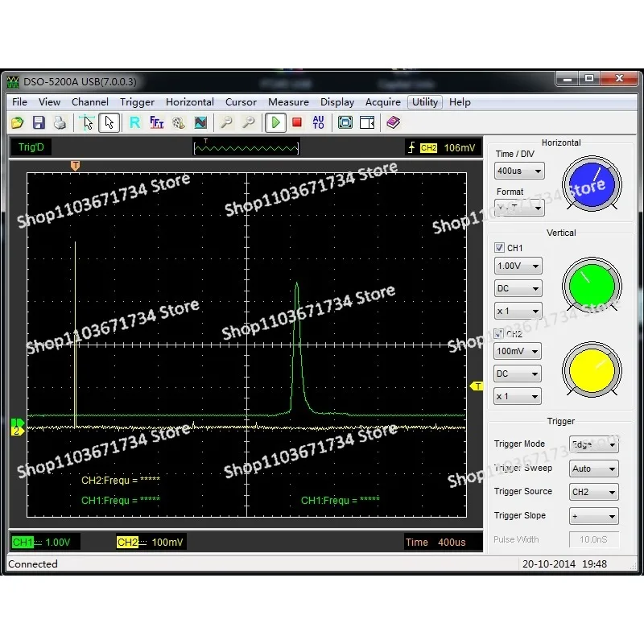The height and width of the screenshot is (644, 644).
Task: Select the cursor measurement pointer tool
Action: 88,122
